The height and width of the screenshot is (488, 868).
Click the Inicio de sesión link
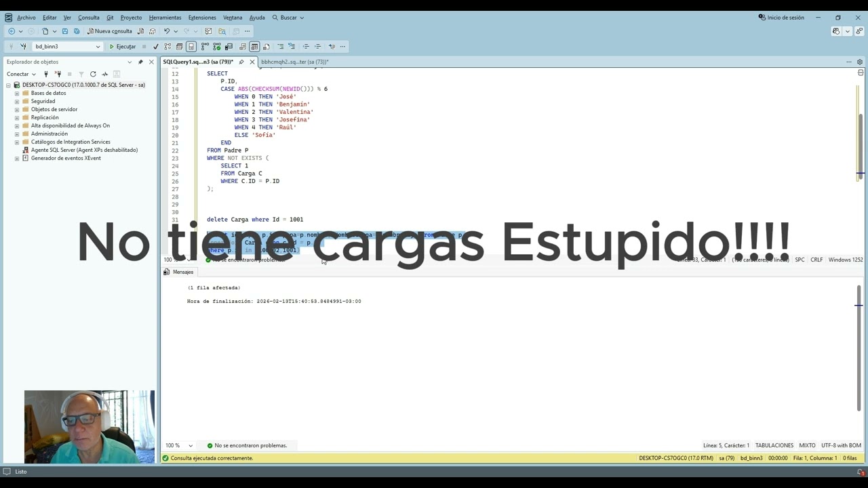pyautogui.click(x=781, y=18)
